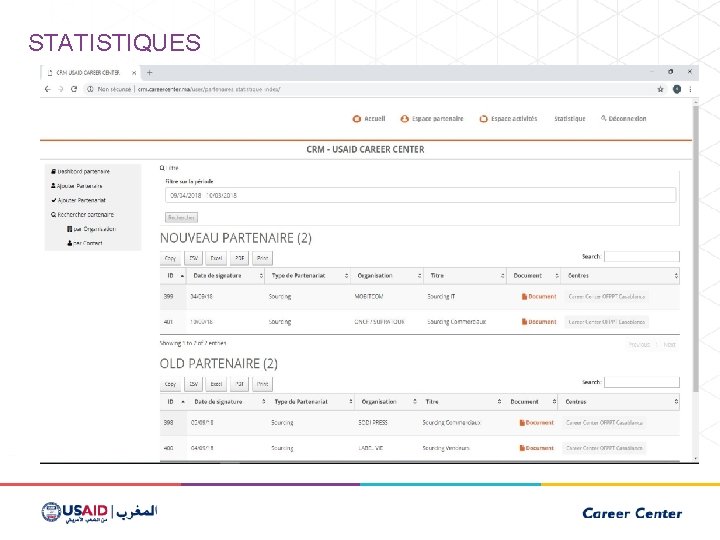Sort Old Partenaire by Titre column
This screenshot has width=720, height=540.
pyautogui.click(x=461, y=402)
